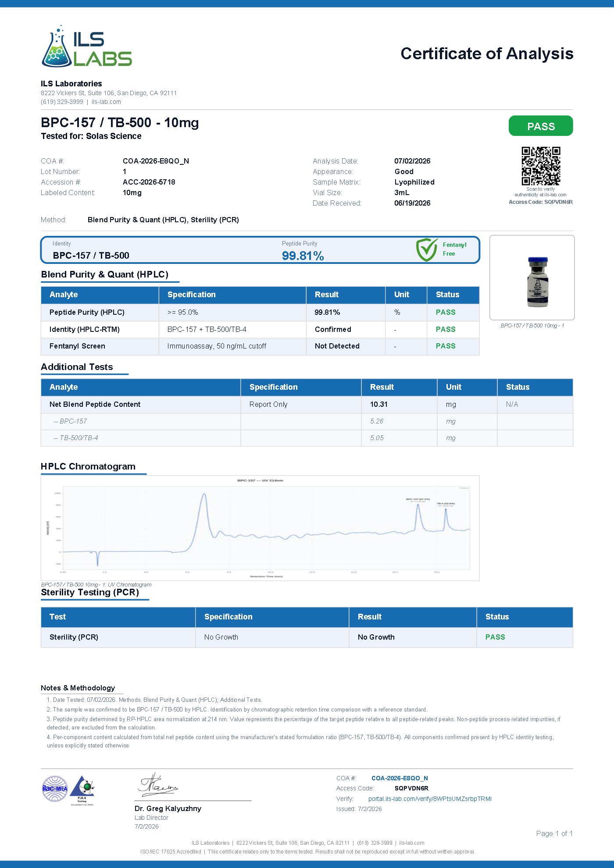Click the Lyophilized sample matrix value
Image resolution: width=614 pixels, height=868 pixels.
click(x=414, y=182)
